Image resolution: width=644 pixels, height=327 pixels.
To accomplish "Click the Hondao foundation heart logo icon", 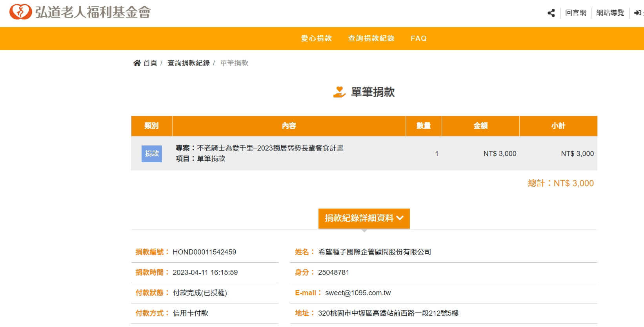I will 20,13.
